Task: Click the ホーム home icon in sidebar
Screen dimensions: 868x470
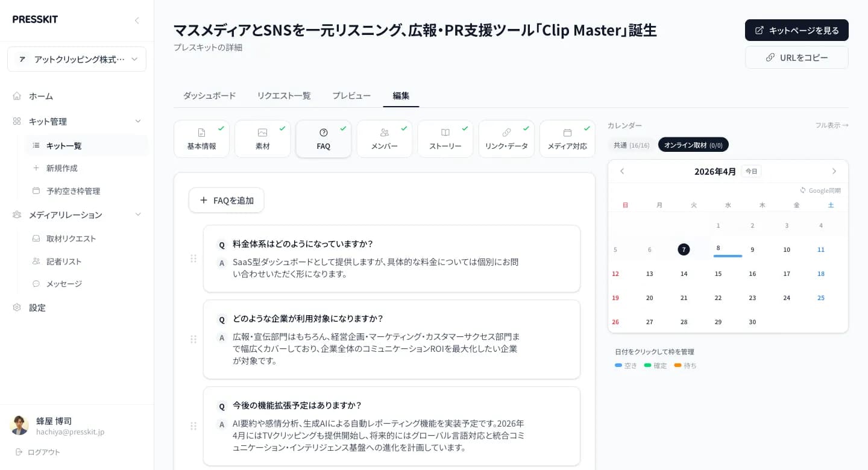Action: 17,96
